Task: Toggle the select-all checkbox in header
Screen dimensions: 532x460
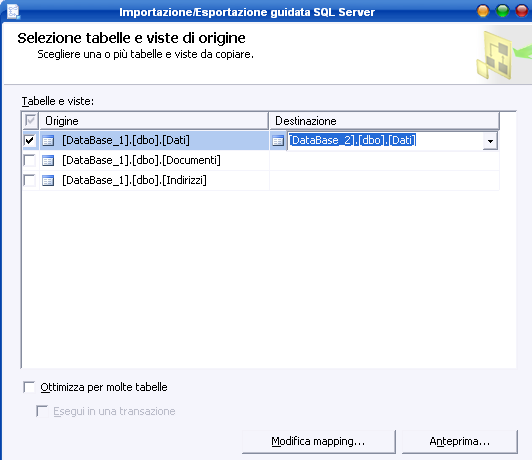Action: pyautogui.click(x=30, y=120)
